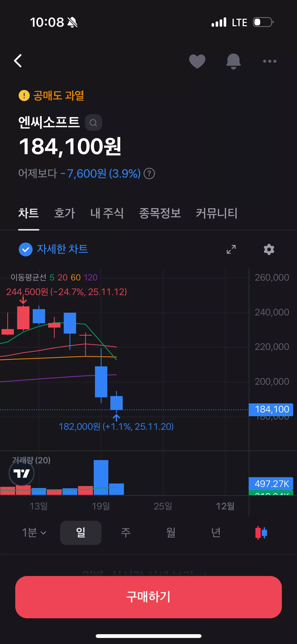Screen dimensions: 297x644
Task: Tap the 공매도 과열 warning icon
Action: 24,95
